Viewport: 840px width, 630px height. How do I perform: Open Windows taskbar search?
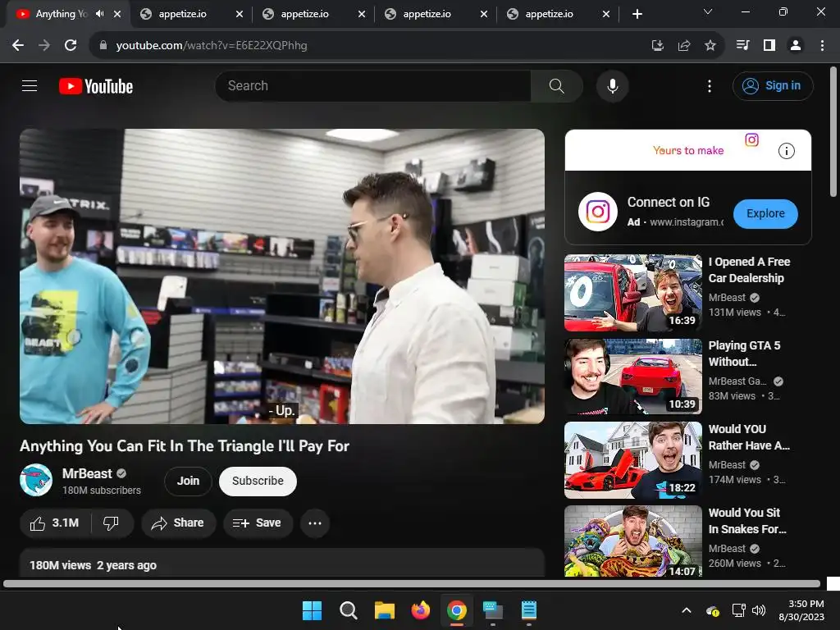(x=348, y=610)
